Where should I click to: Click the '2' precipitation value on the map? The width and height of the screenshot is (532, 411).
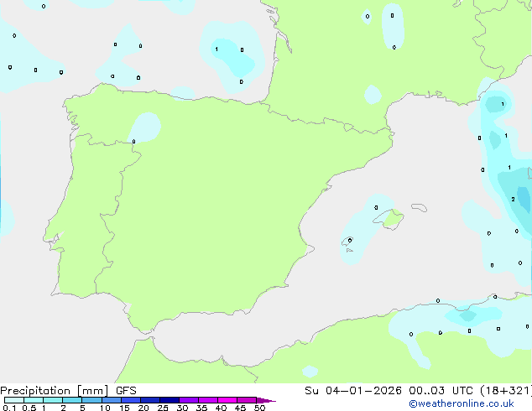pos(513,200)
